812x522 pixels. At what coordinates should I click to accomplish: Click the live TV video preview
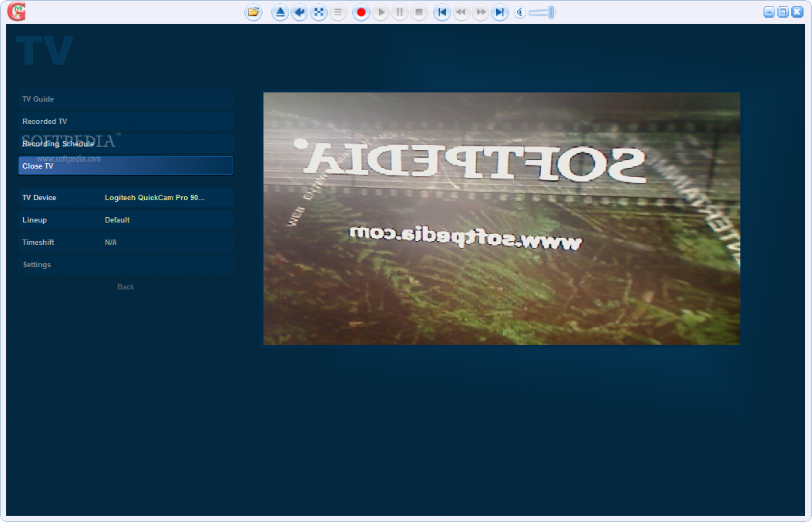point(502,219)
